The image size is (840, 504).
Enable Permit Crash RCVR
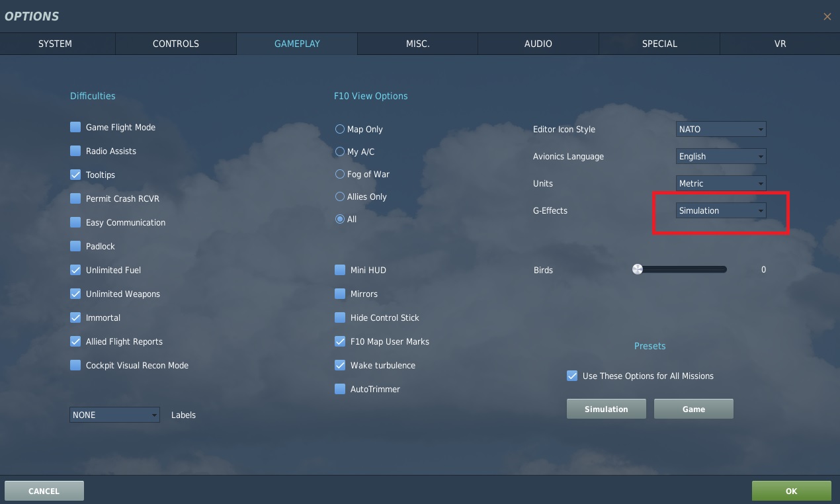(x=75, y=198)
